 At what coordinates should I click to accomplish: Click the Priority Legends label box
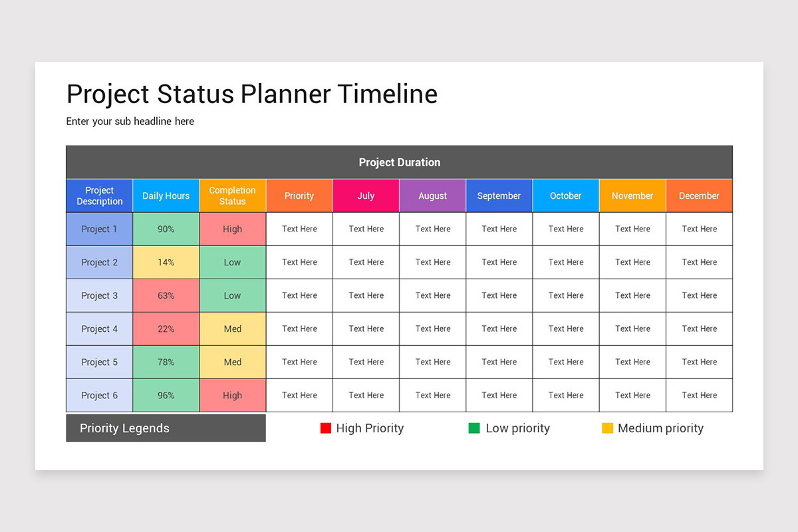[x=166, y=428]
